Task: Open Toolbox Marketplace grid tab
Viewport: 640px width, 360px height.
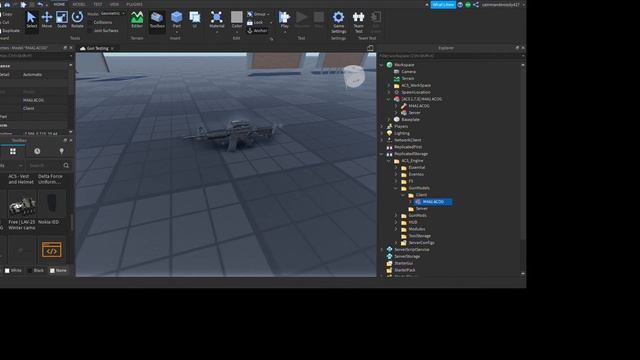Action: coord(13,151)
